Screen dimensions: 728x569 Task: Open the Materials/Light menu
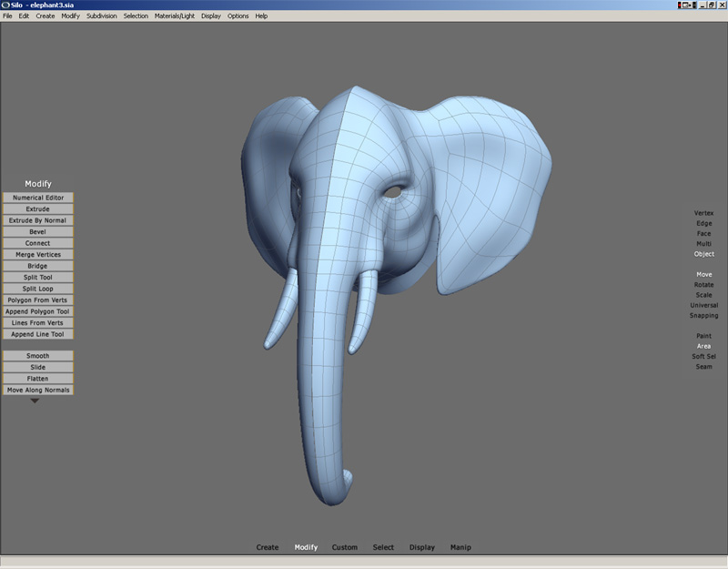[175, 15]
